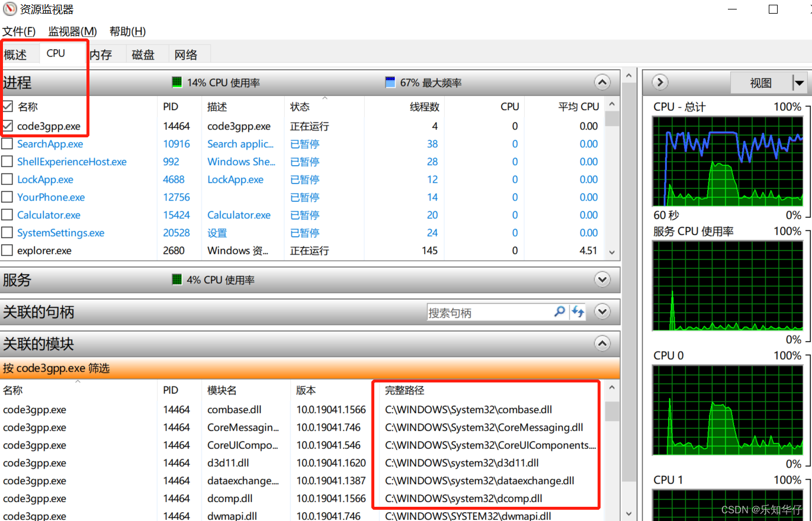Viewport: 812px width, 521px height.
Task: Click the search magnifier icon in handle search
Action: pyautogui.click(x=559, y=312)
